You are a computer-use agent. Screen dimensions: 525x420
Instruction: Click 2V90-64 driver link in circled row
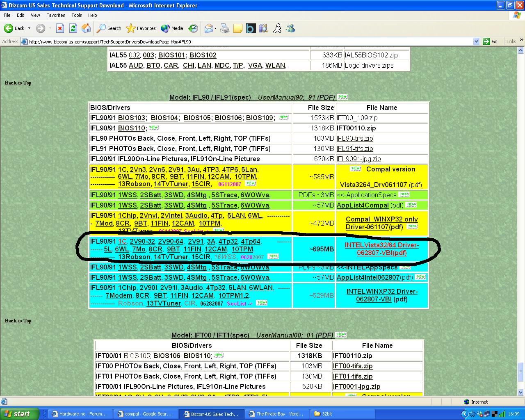171,241
